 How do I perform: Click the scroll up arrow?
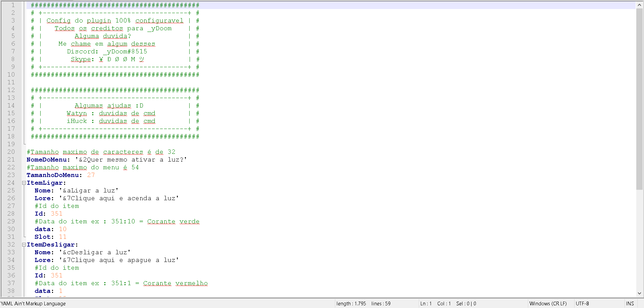point(639,5)
